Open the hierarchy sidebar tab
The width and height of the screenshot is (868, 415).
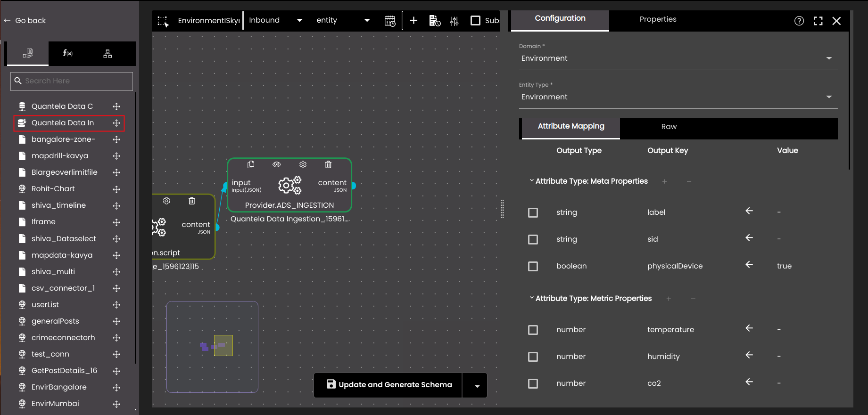click(107, 54)
